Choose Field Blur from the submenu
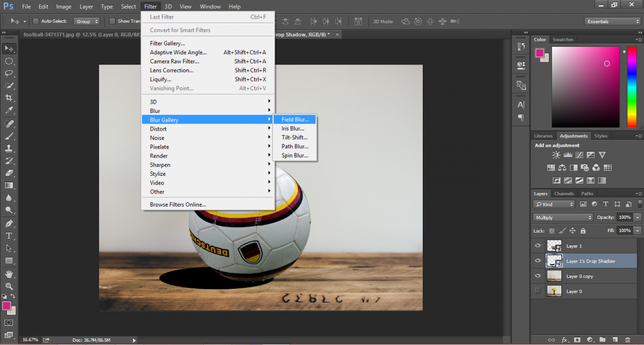The height and width of the screenshot is (345, 644). [x=296, y=119]
